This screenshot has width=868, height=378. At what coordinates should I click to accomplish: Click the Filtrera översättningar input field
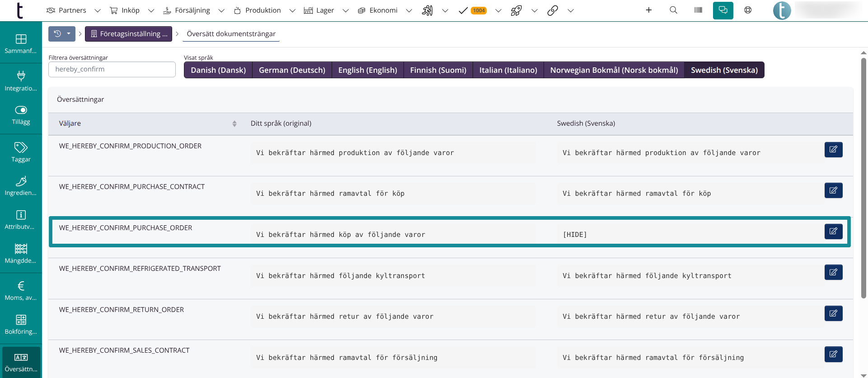point(112,69)
